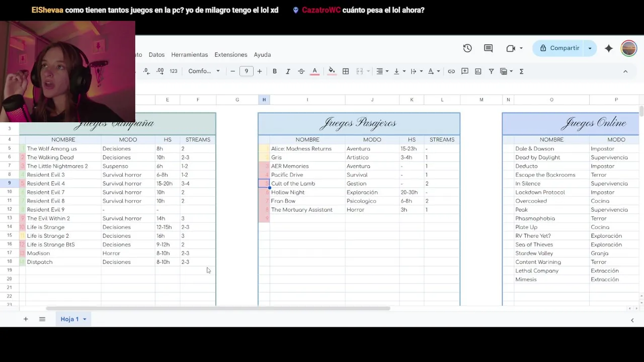Decrease decimal places
Viewport: 644px width, 362px height.
click(x=146, y=71)
